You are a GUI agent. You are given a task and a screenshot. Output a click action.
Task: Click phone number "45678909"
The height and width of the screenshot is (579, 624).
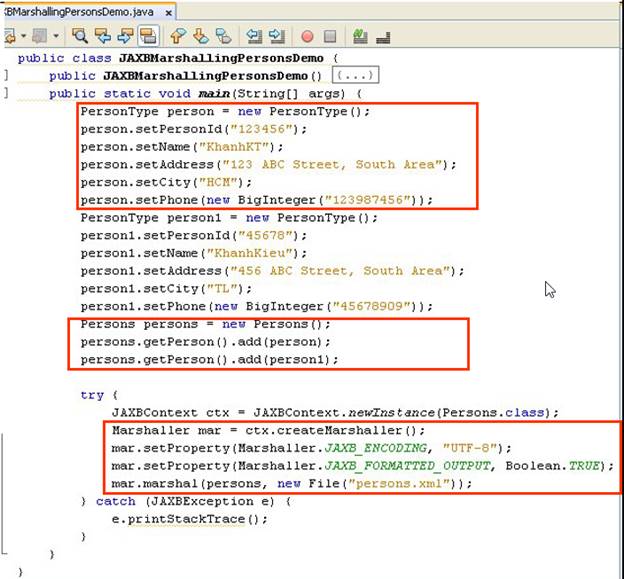point(371,306)
